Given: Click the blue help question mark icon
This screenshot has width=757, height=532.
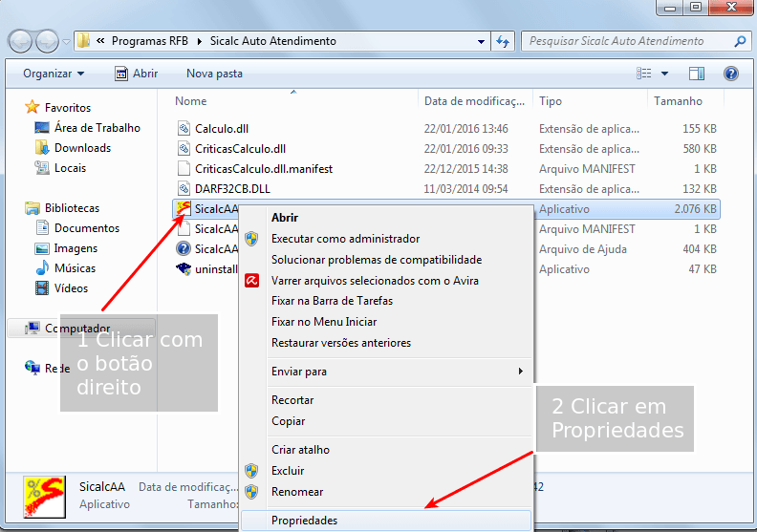Looking at the screenshot, I should (x=731, y=74).
